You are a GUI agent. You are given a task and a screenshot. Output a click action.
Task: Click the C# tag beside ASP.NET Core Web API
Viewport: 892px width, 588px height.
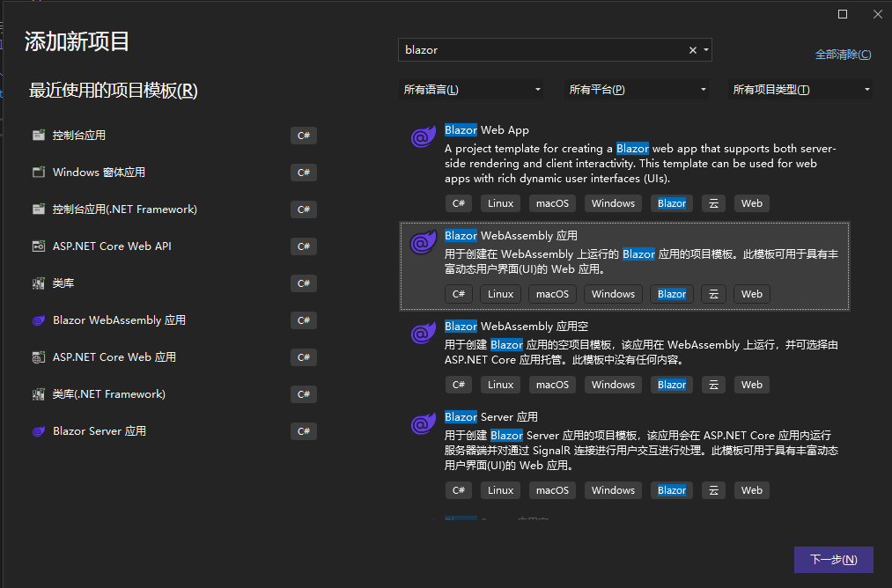304,246
